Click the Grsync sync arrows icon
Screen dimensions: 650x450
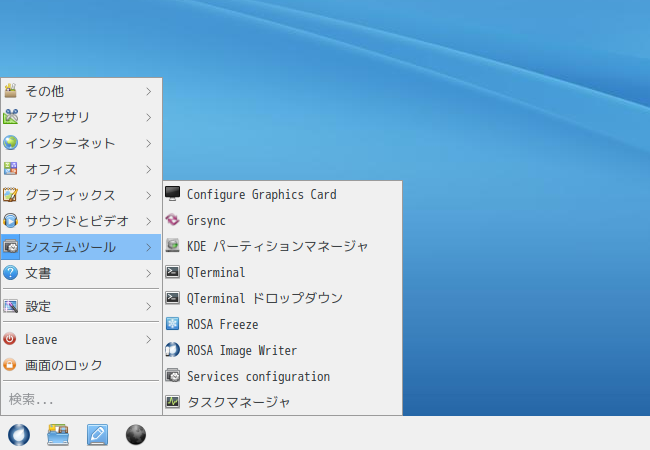click(172, 220)
